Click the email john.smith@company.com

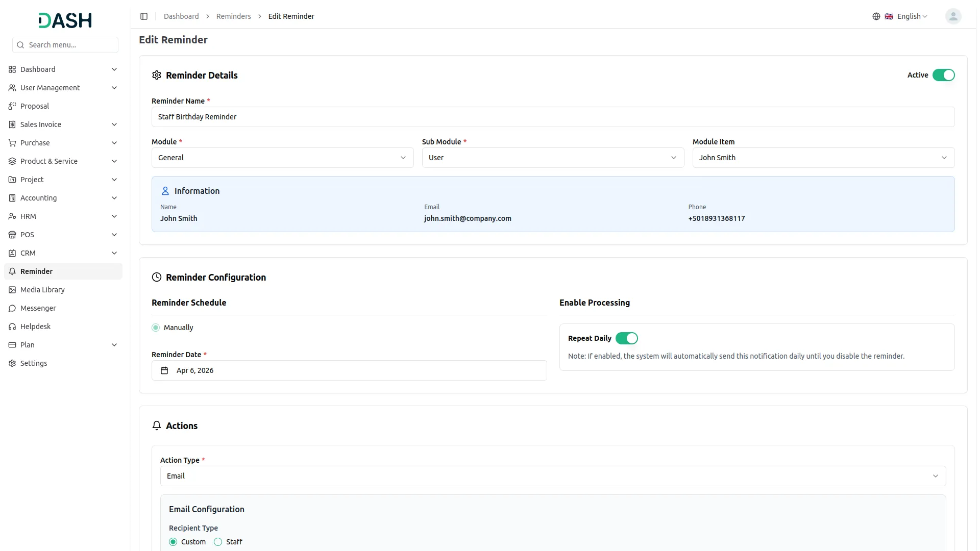[x=468, y=218]
